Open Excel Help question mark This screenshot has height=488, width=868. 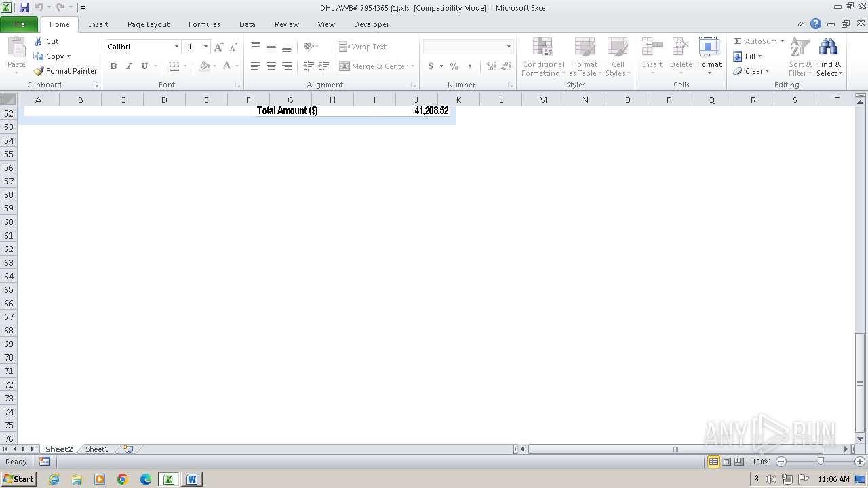[x=816, y=24]
